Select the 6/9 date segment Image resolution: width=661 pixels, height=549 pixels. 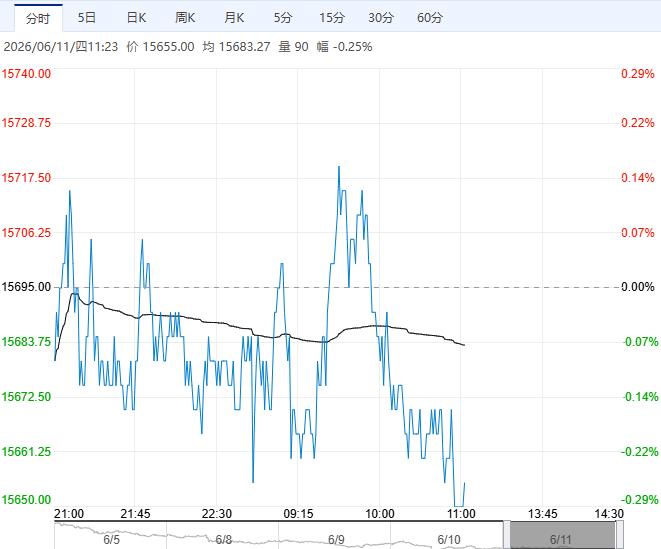336,539
